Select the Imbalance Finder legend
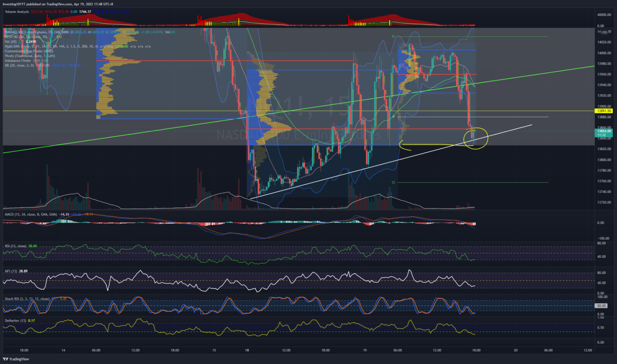This screenshot has height=364, width=617. point(18,60)
